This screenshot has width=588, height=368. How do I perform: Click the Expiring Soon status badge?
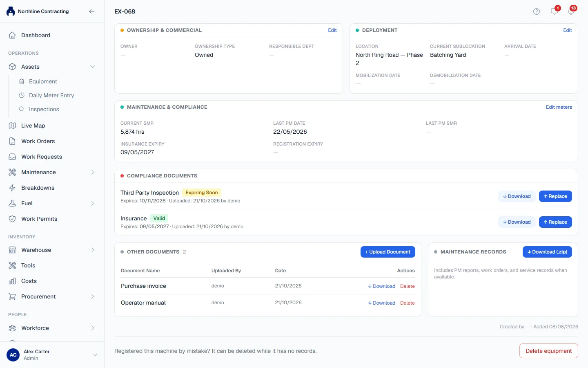coord(202,193)
